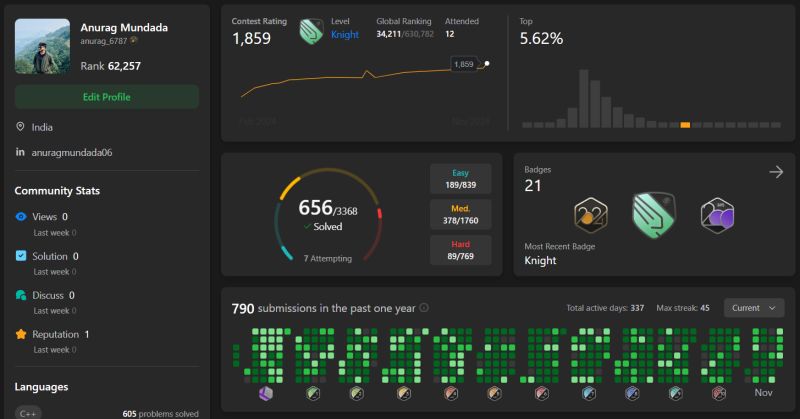Open the anuragmundada06 LinkedIn link
The height and width of the screenshot is (419, 800).
(x=71, y=152)
